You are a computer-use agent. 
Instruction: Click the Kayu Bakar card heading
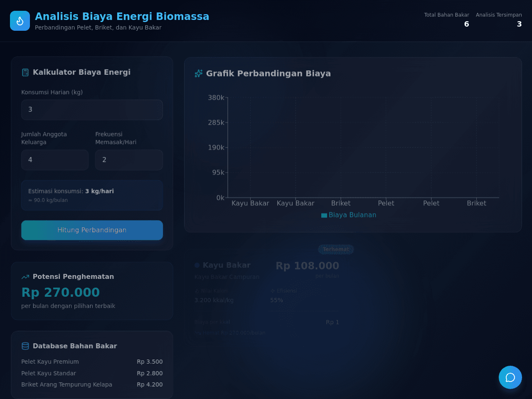pos(227,265)
